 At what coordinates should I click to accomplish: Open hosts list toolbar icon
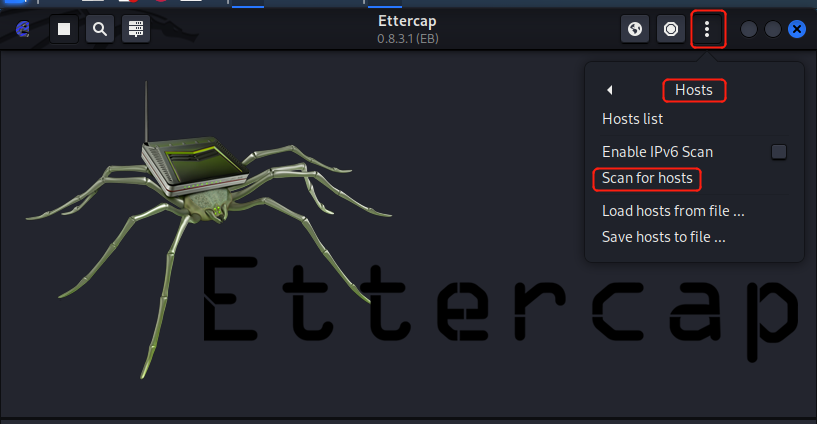point(136,29)
